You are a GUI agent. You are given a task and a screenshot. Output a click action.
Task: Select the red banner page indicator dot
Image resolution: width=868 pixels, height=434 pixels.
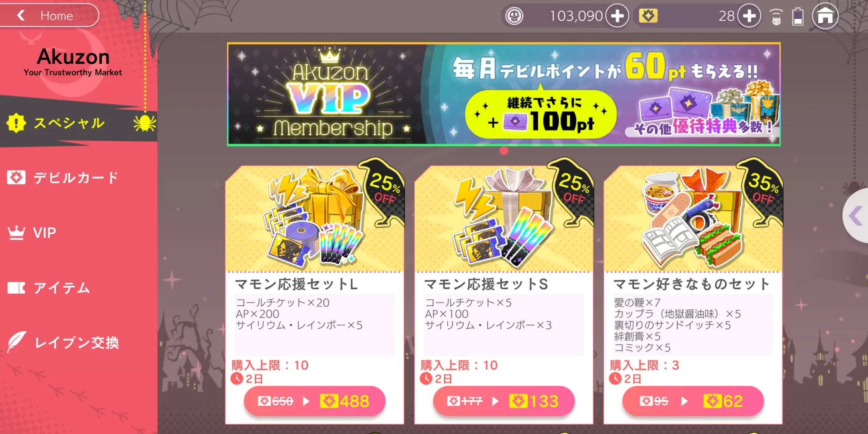click(504, 151)
